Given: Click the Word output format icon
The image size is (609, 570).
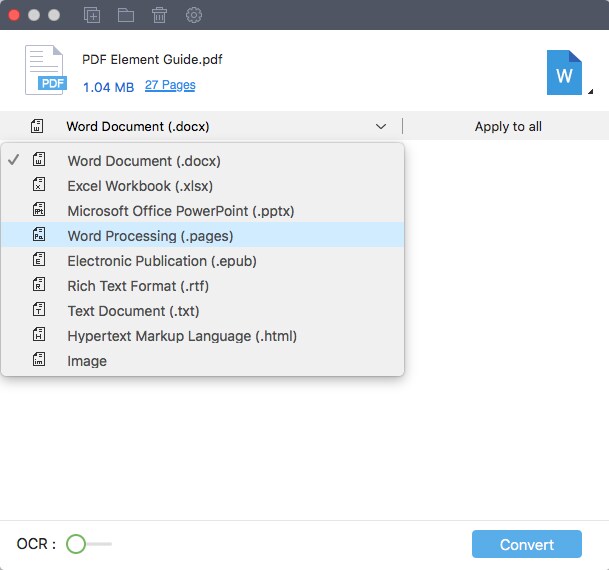Looking at the screenshot, I should 564,73.
